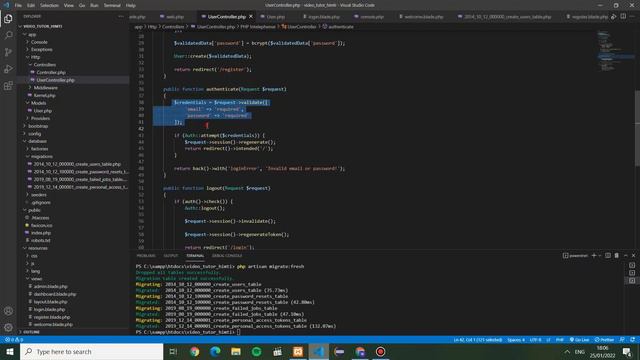Screen dimensions: 640x360
Task: Maximize the terminal panel size
Action: (625, 256)
